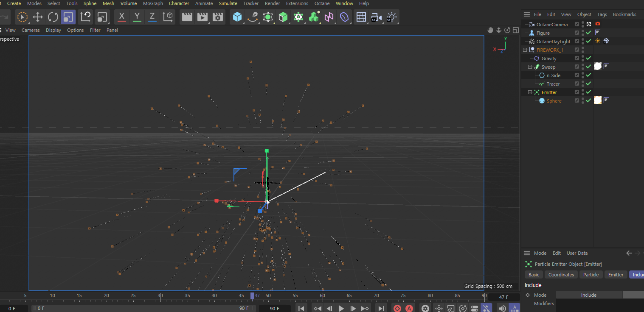
Task: Go to start of animation
Action: (301, 309)
